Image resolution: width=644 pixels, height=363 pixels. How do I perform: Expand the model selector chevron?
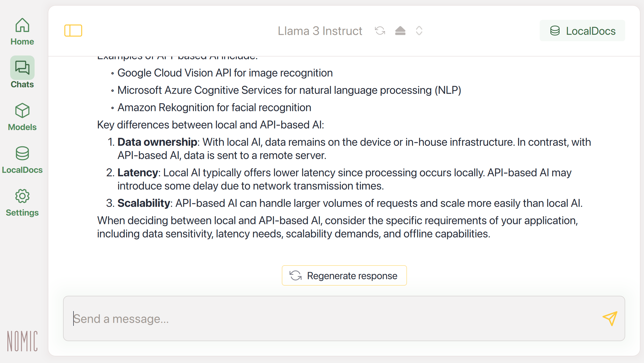pos(419,31)
